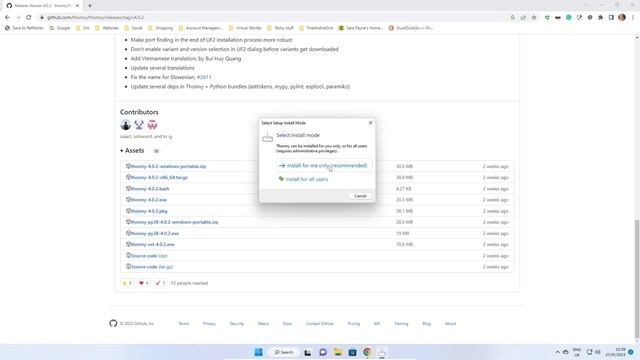Open Chrome profile avatar
This screenshot has width=640, height=360.
coord(622,18)
